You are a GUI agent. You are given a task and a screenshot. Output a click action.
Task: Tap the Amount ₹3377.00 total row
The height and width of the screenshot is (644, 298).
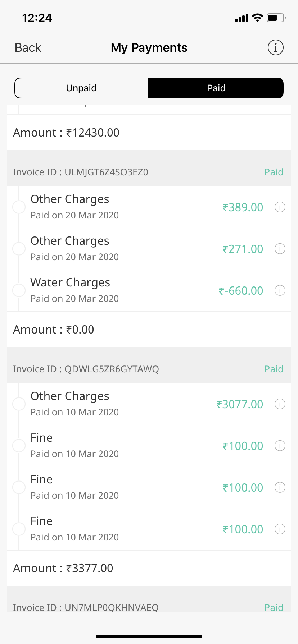pos(63,568)
